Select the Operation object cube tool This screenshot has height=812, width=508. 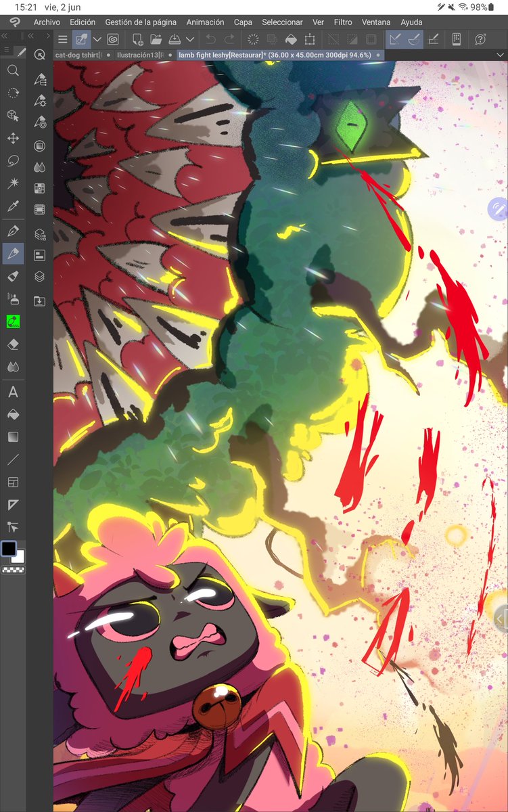pyautogui.click(x=13, y=116)
